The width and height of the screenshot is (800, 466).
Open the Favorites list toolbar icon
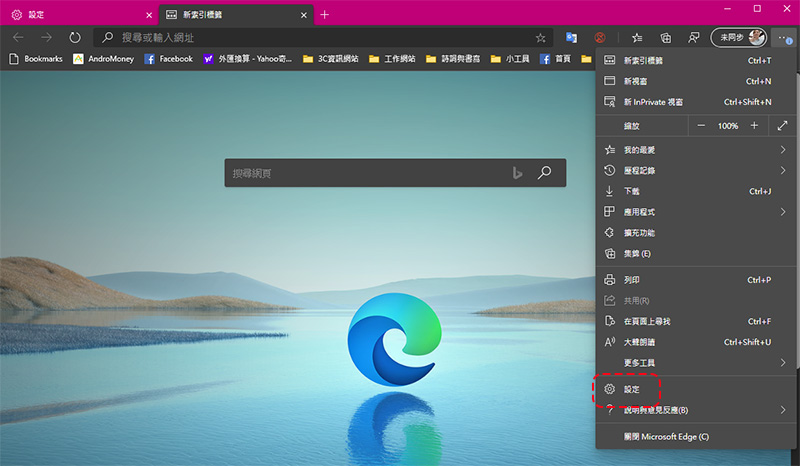pyautogui.click(x=637, y=37)
